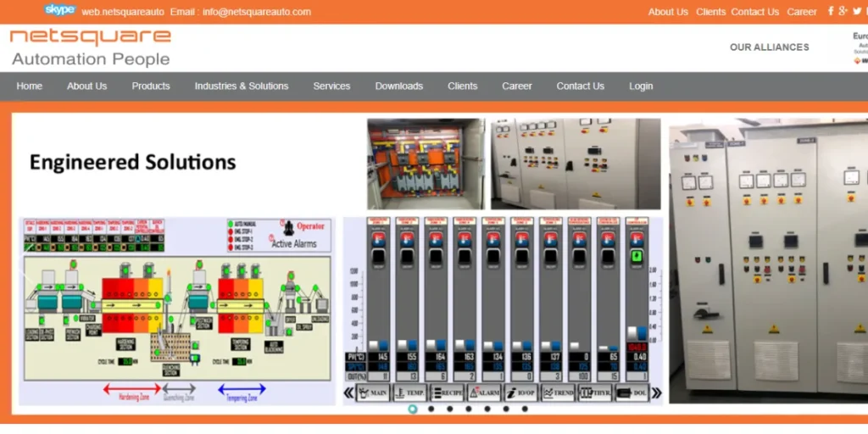The height and width of the screenshot is (434, 868).
Task: Click the Hardening Zone red arrow label
Action: (x=131, y=392)
